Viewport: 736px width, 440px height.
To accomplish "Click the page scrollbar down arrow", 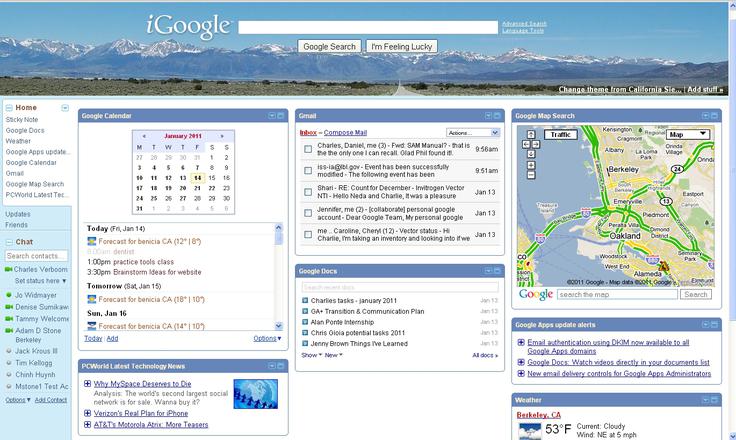I will click(x=732, y=436).
